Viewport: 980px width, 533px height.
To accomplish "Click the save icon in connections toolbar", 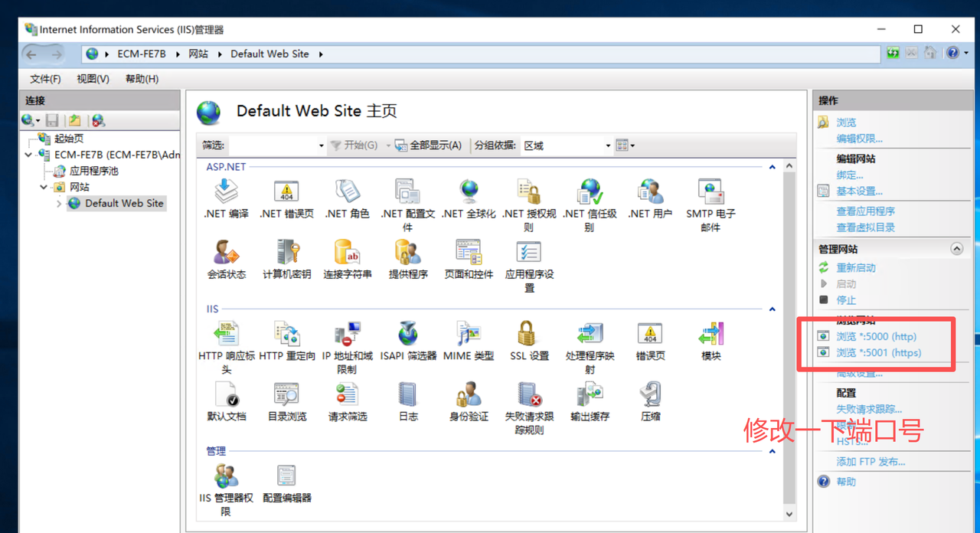I will coord(52,120).
